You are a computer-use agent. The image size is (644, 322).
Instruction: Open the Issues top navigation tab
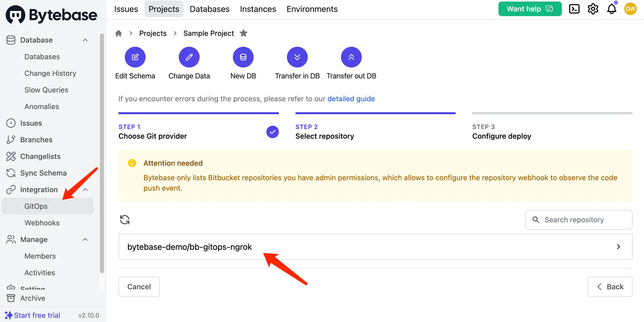tap(126, 9)
